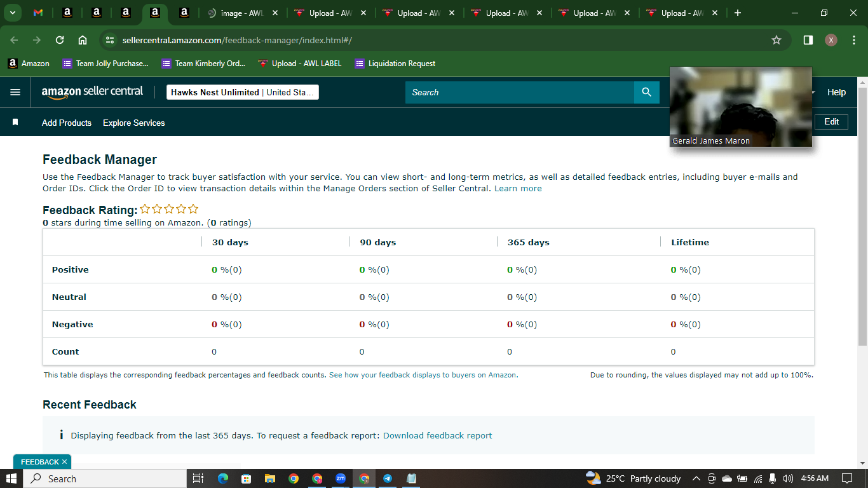This screenshot has height=488, width=868.
Task: Open Notepad from the taskbar
Action: [x=411, y=478]
